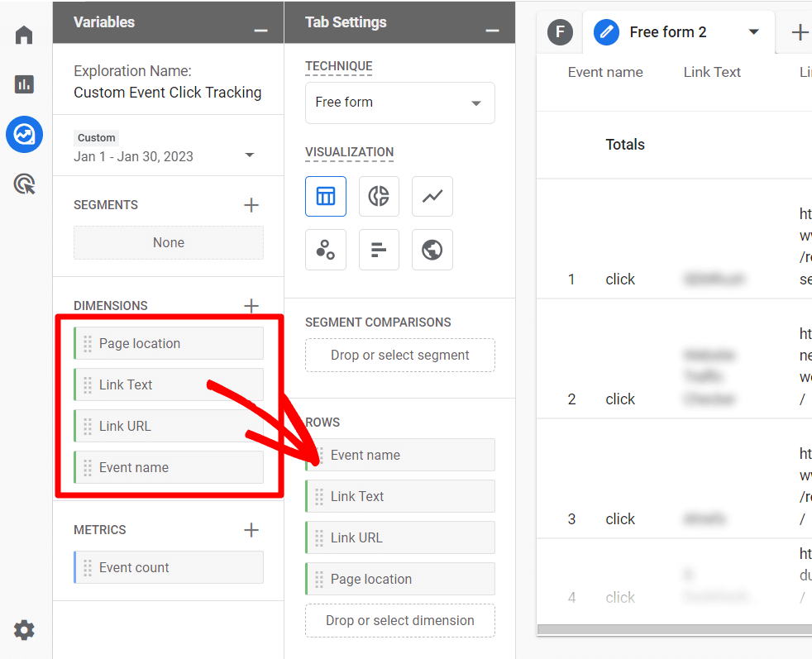Open the Explore icon in sidebar
This screenshot has width=812, height=659.
pyautogui.click(x=24, y=134)
